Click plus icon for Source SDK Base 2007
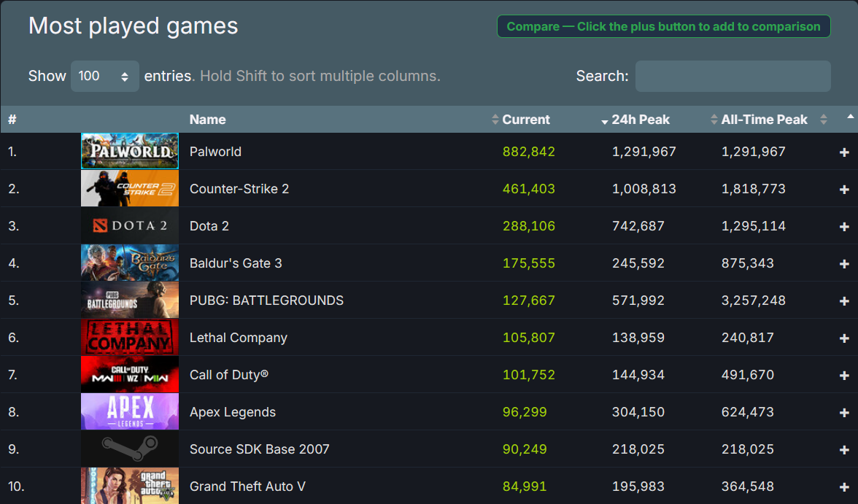 (843, 450)
